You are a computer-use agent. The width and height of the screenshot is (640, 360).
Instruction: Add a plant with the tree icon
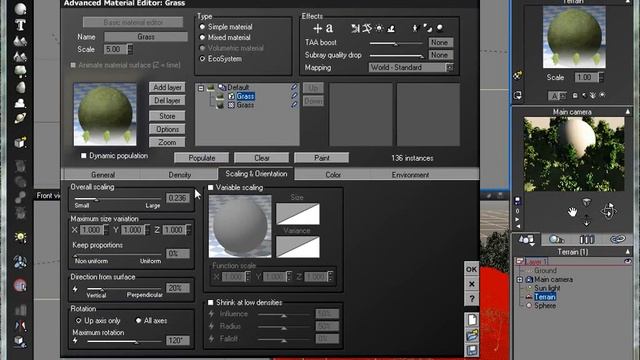(x=20, y=71)
